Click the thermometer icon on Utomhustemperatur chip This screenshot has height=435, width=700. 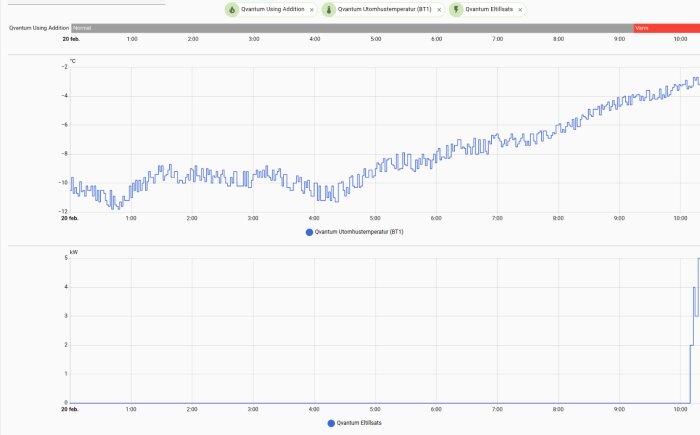[329, 9]
